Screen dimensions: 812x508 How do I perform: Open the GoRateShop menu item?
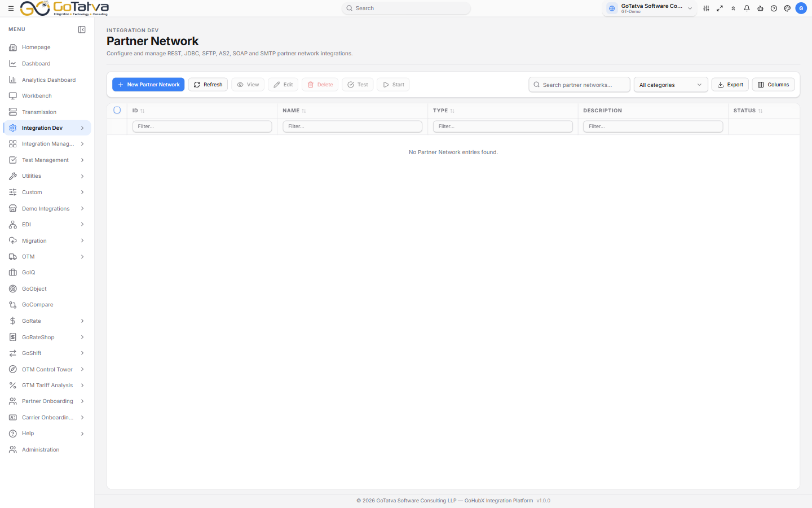point(47,338)
